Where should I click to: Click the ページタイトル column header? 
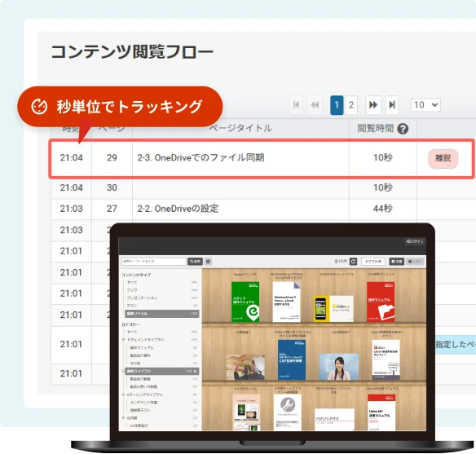coord(240,128)
